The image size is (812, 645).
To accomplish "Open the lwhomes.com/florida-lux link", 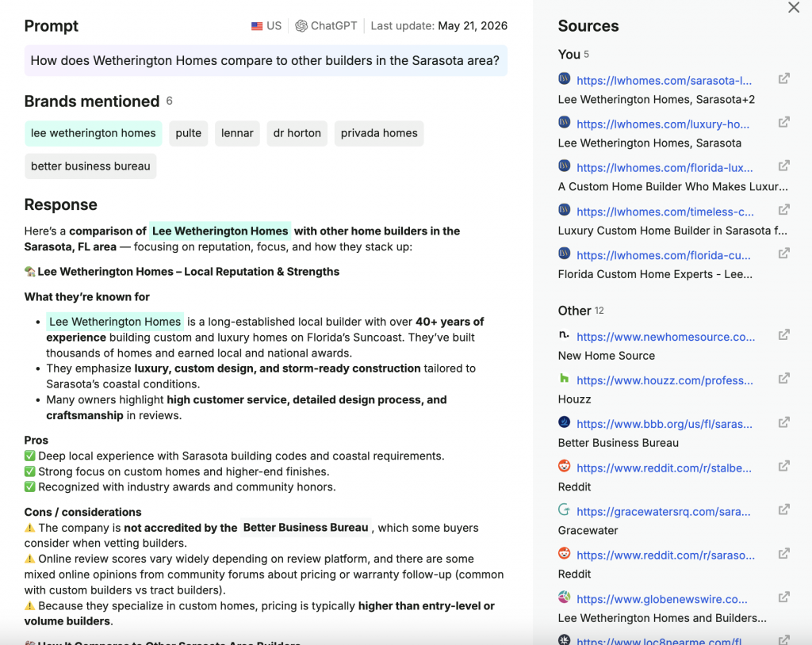I will [x=665, y=168].
